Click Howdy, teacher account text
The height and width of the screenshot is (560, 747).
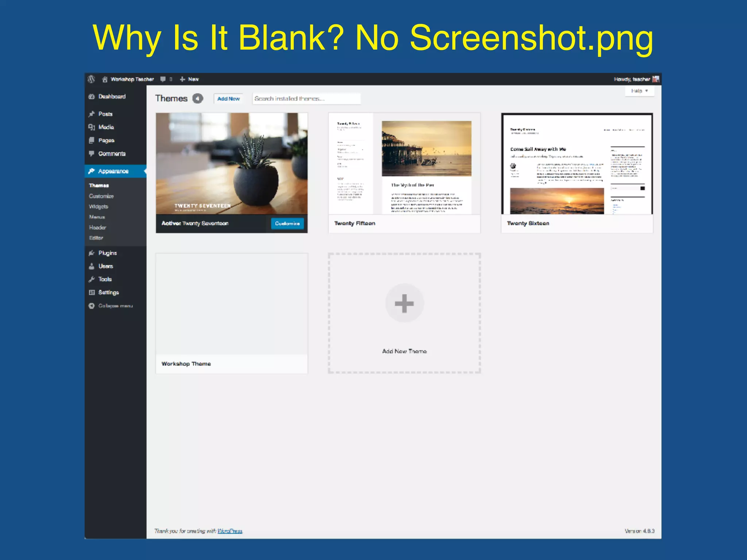[x=632, y=79]
